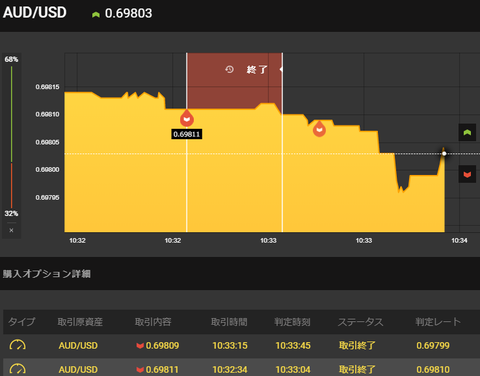
Task: Click expiry time 10:33:04
Action: [293, 370]
